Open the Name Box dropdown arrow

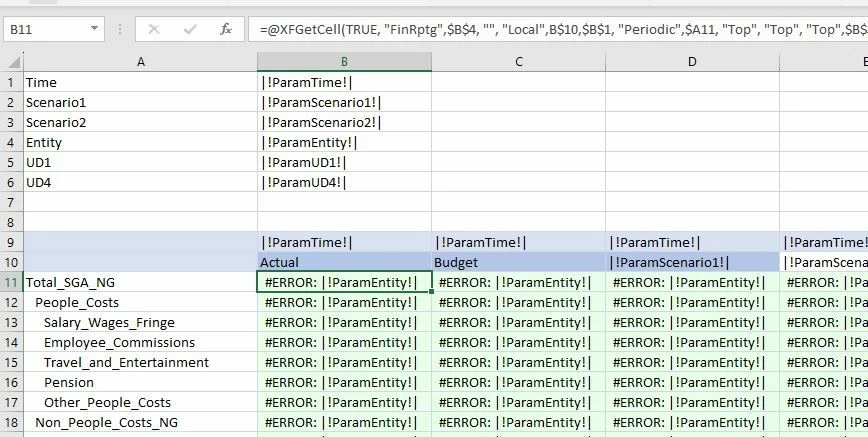click(94, 29)
